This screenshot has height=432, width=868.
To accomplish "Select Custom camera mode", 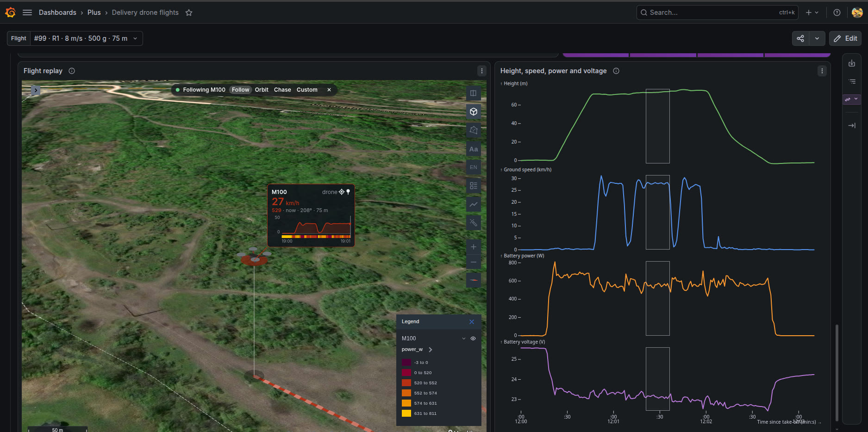I will coord(307,90).
